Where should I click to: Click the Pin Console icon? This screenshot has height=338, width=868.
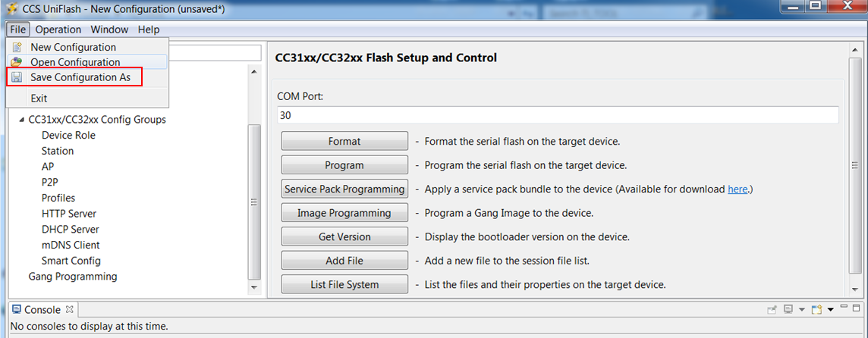pos(772,310)
